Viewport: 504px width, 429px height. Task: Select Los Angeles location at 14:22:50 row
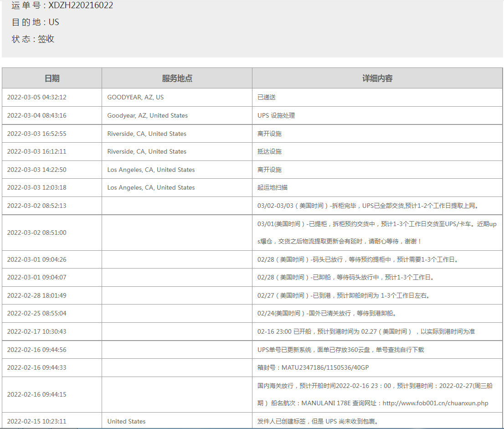[x=151, y=170]
